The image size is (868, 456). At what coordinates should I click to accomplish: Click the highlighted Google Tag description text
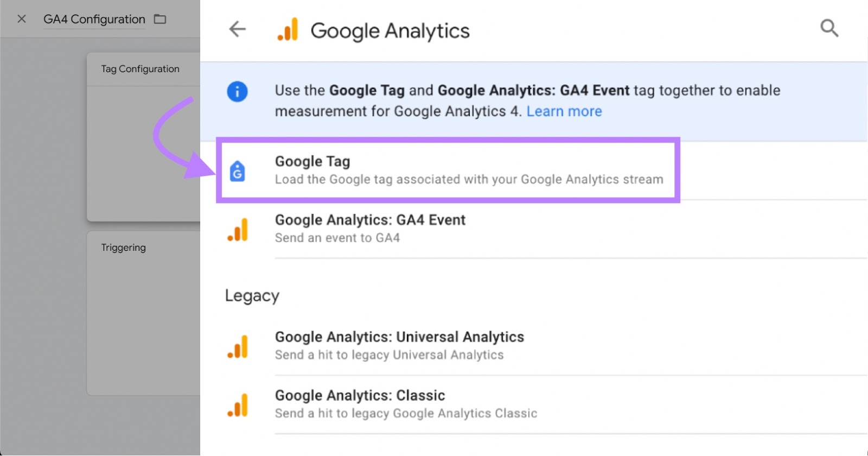click(x=469, y=179)
